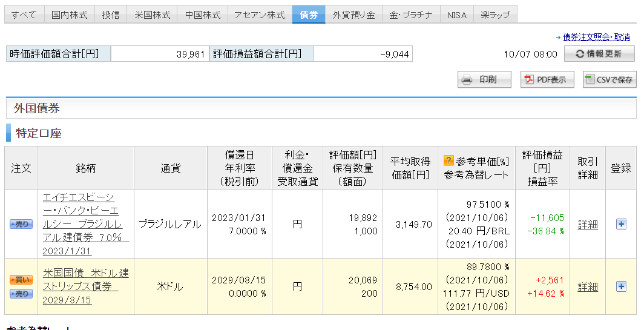
Task: Click plus register icon for US Treasury bond
Action: (x=621, y=286)
